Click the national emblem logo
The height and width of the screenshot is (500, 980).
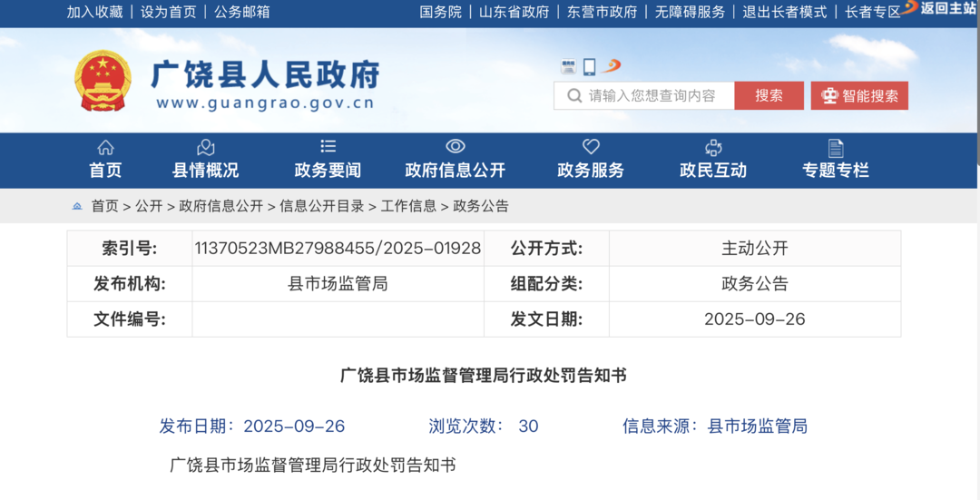pyautogui.click(x=103, y=81)
